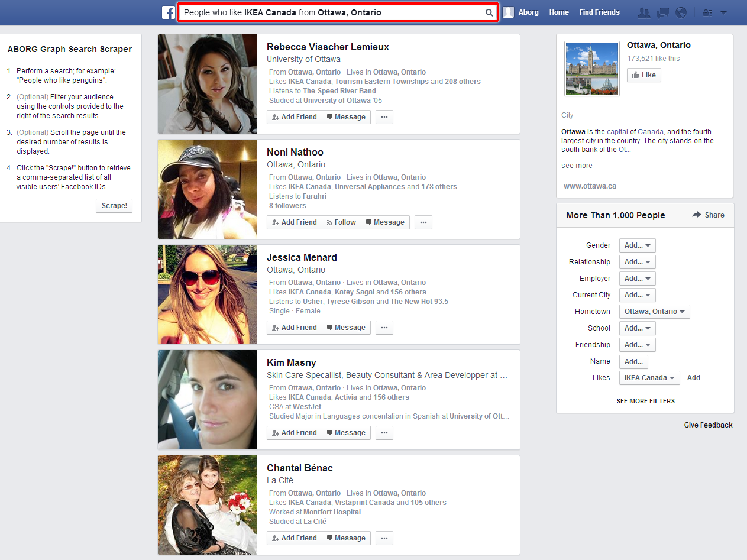This screenshot has width=747, height=560.
Task: Open Kim Masny name link
Action: (x=292, y=362)
